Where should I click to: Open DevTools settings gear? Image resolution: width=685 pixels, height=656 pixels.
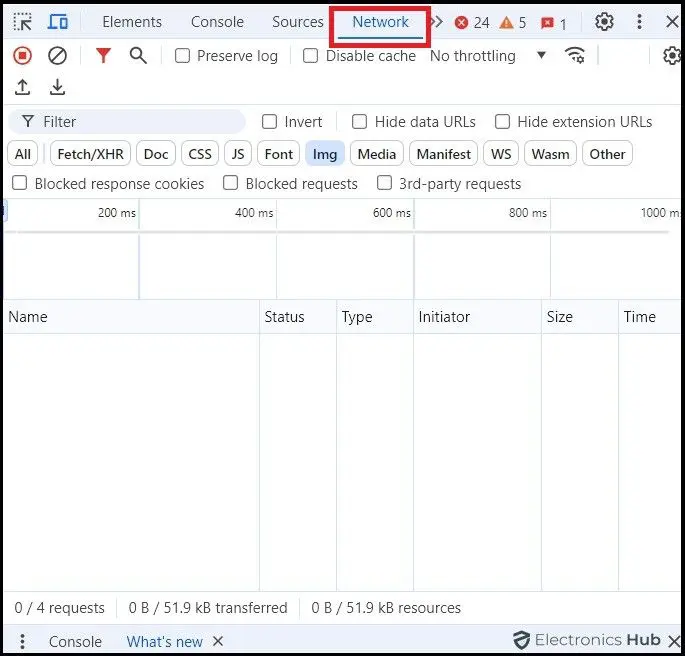[604, 21]
